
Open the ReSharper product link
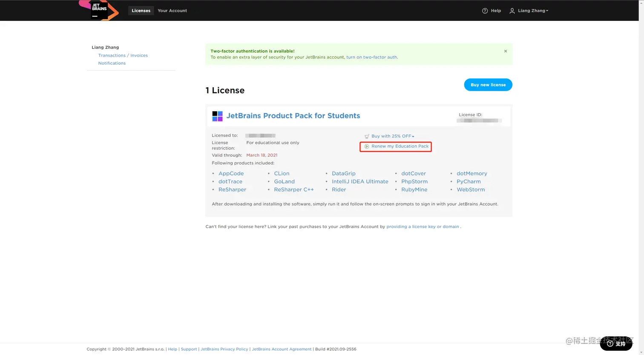(232, 189)
